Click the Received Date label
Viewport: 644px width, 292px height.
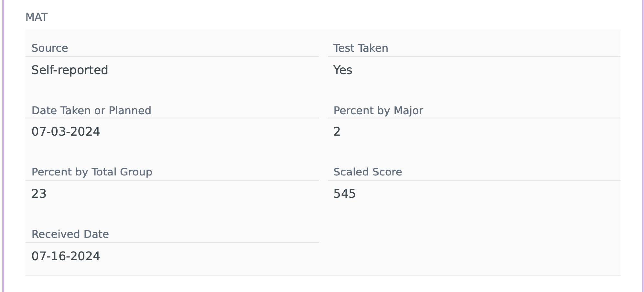click(x=70, y=234)
